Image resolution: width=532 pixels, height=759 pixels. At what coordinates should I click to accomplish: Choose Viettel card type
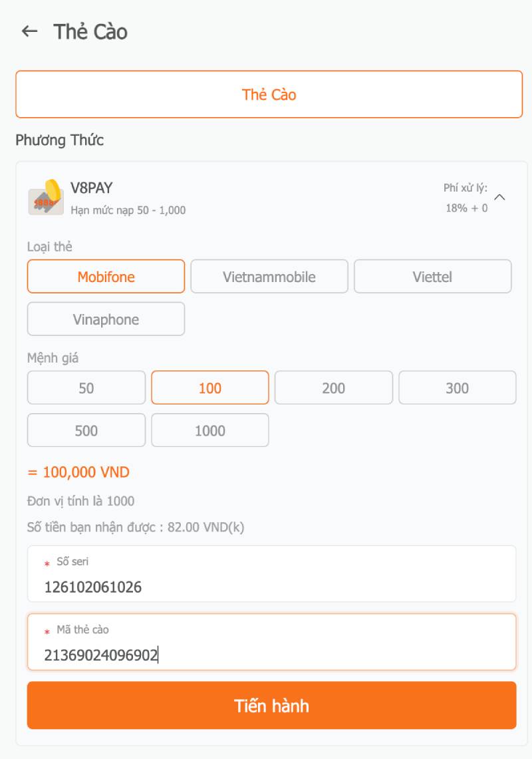(x=432, y=277)
